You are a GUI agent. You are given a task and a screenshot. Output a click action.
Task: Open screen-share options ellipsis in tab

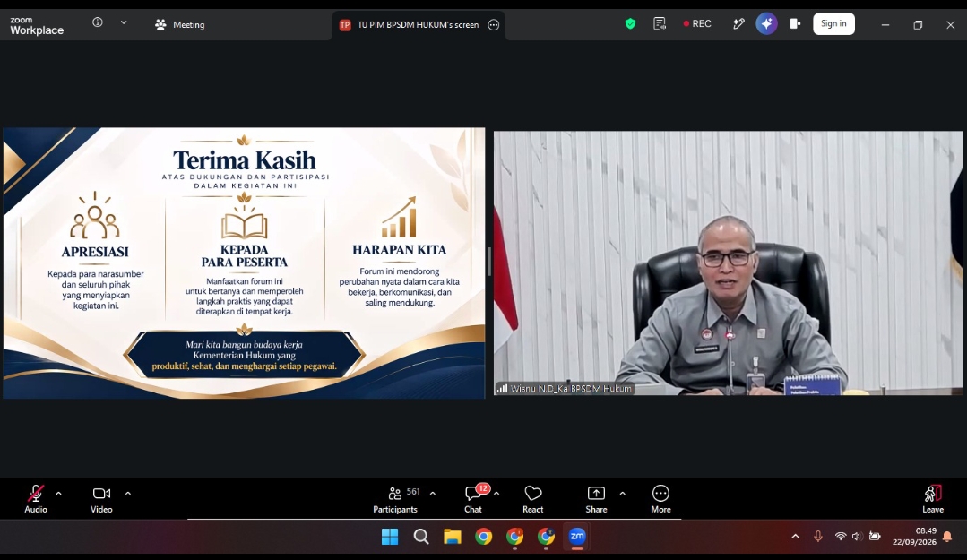pyautogui.click(x=494, y=25)
